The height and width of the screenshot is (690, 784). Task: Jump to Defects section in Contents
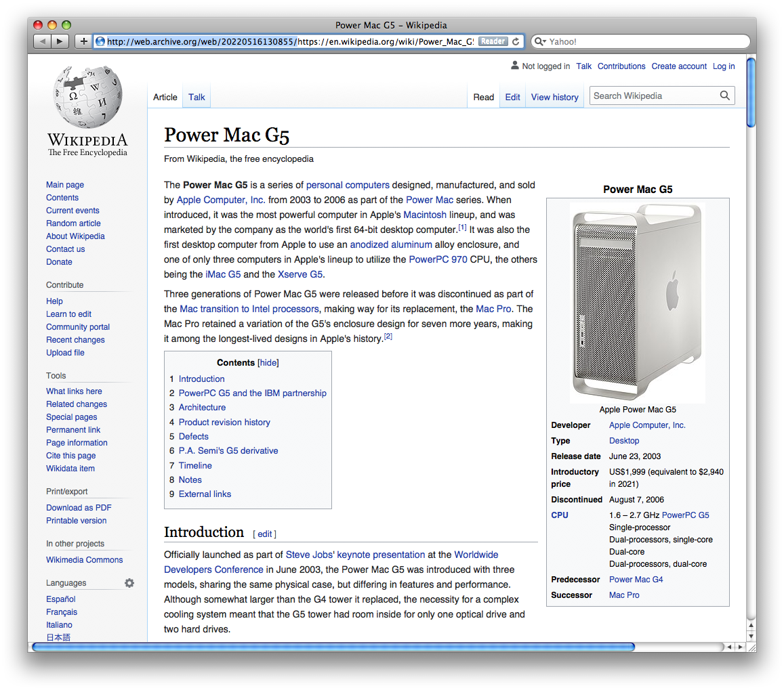194,436
